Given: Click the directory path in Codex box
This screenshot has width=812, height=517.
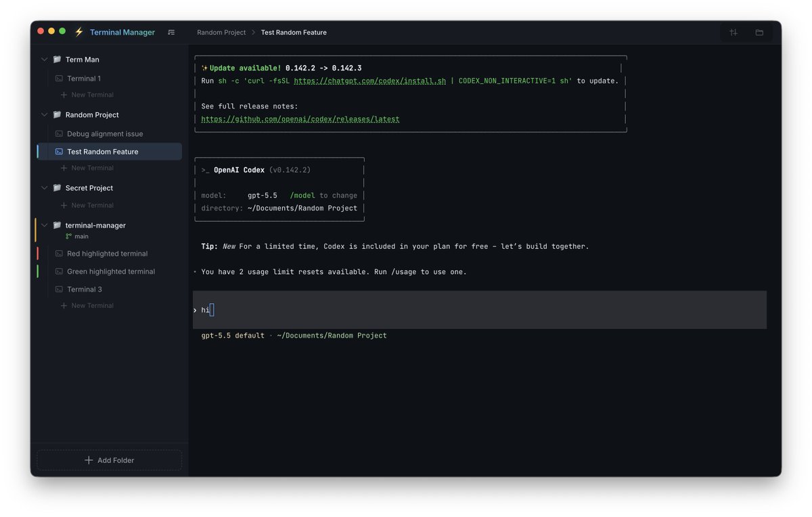Looking at the screenshot, I should 302,208.
